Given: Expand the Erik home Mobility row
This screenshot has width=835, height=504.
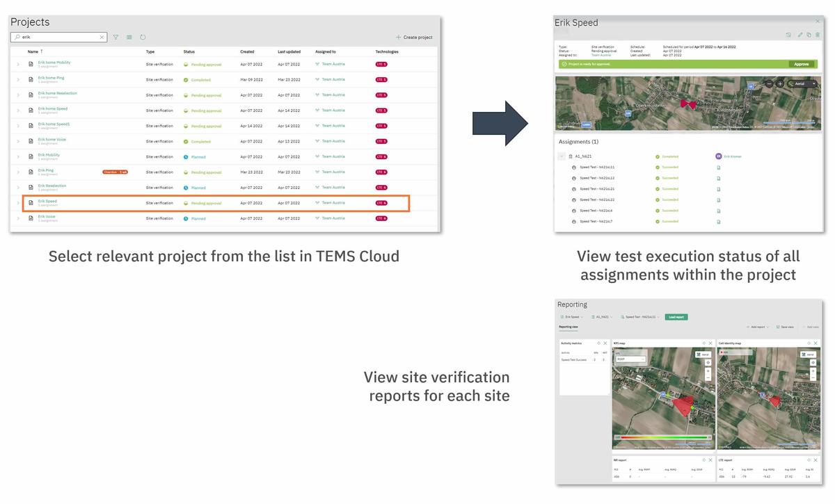Looking at the screenshot, I should [x=18, y=64].
